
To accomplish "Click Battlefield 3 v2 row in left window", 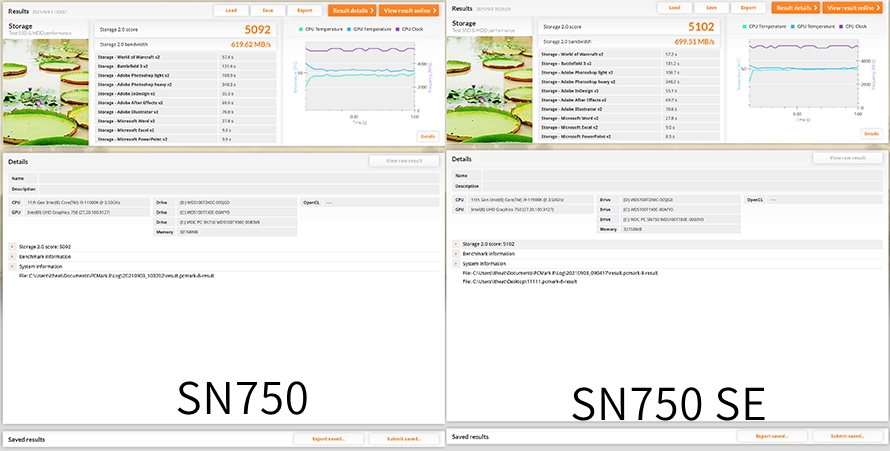I will click(x=186, y=66).
